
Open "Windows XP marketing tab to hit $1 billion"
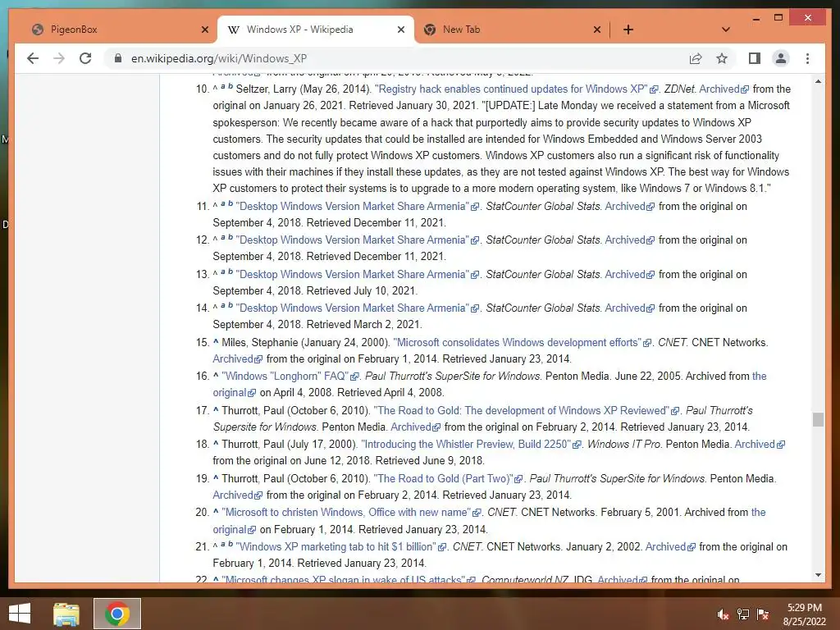(340, 546)
